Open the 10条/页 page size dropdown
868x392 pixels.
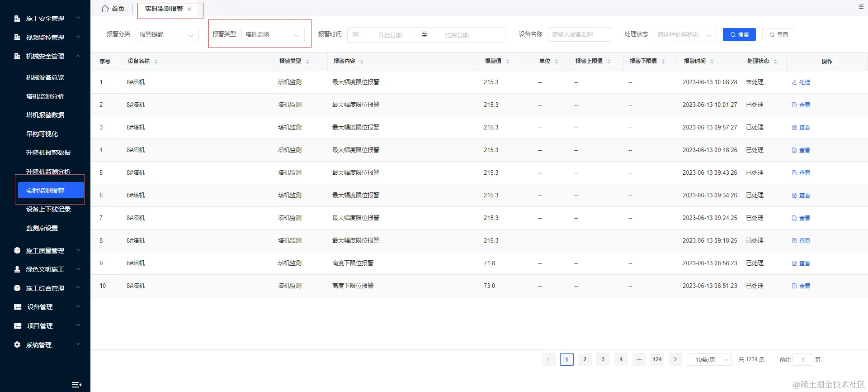(709, 359)
